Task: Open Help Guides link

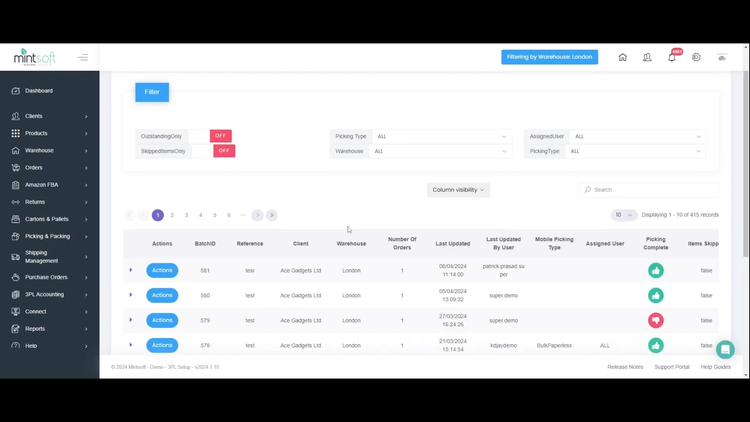Action: (x=716, y=367)
